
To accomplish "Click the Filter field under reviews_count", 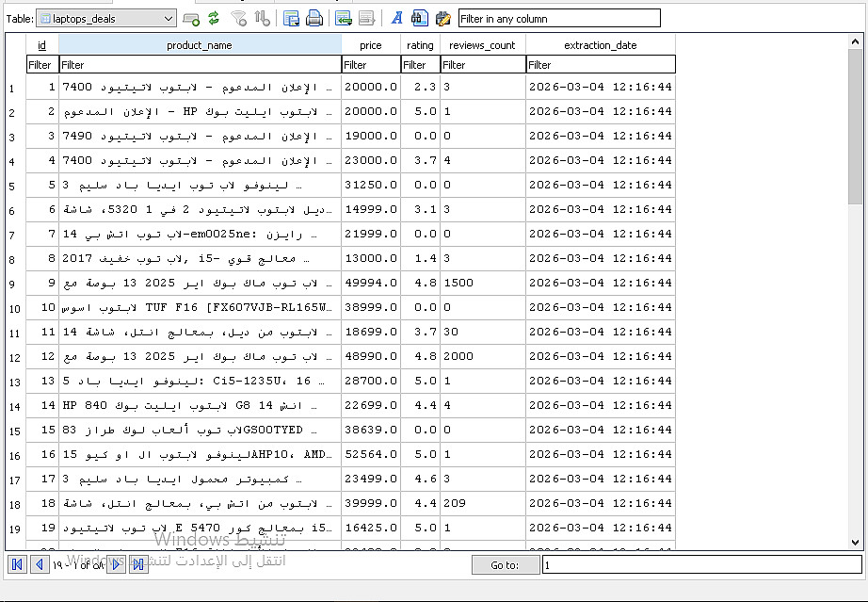I will [x=483, y=65].
